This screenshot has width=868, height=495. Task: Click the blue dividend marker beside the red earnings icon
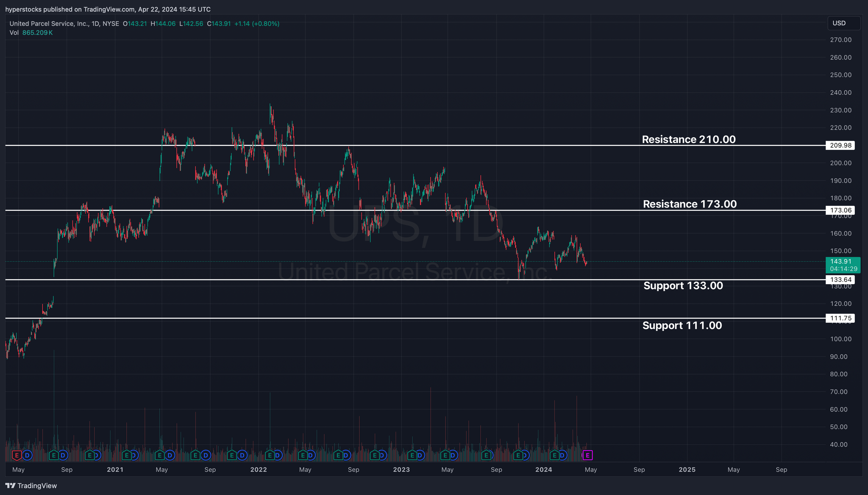click(27, 456)
